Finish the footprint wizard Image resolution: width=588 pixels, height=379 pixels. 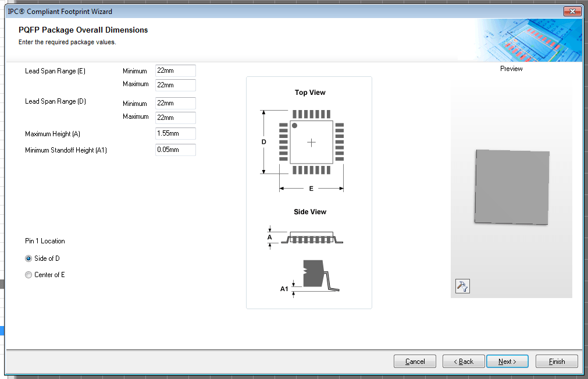click(556, 361)
